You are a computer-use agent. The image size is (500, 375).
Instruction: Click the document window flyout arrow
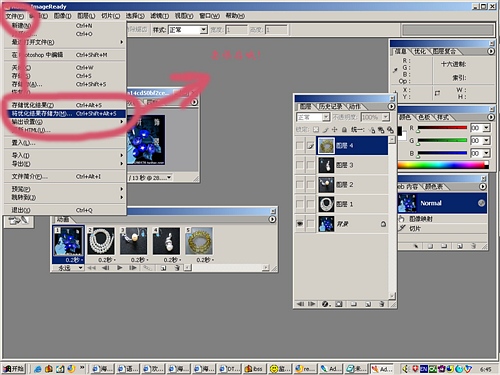coord(194,102)
